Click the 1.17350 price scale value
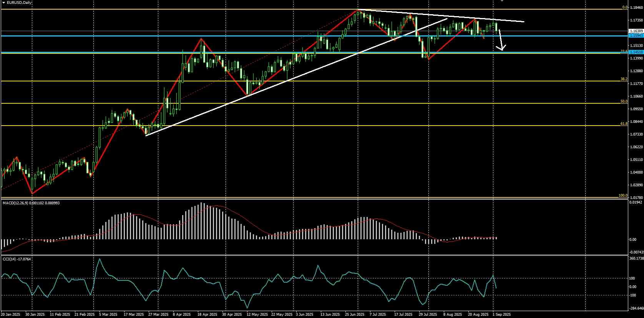Image resolution: width=644 pixels, height=318 pixels. point(636,20)
